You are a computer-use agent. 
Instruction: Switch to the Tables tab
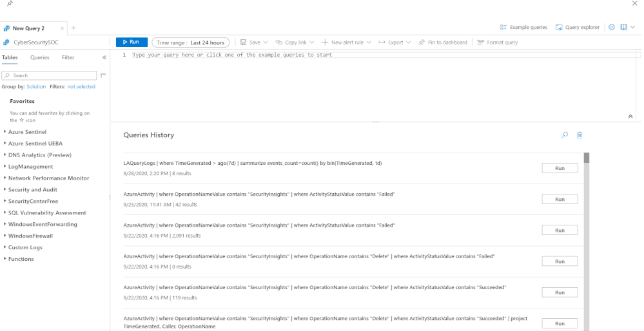10,57
